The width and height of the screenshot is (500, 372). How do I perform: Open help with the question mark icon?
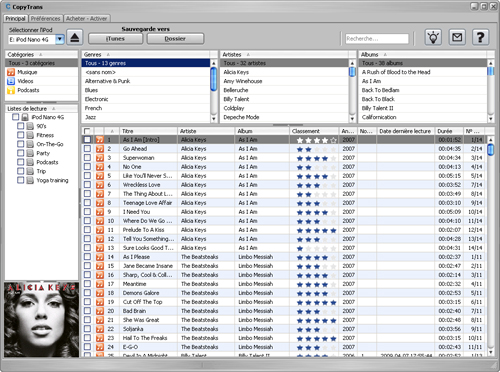(x=480, y=37)
